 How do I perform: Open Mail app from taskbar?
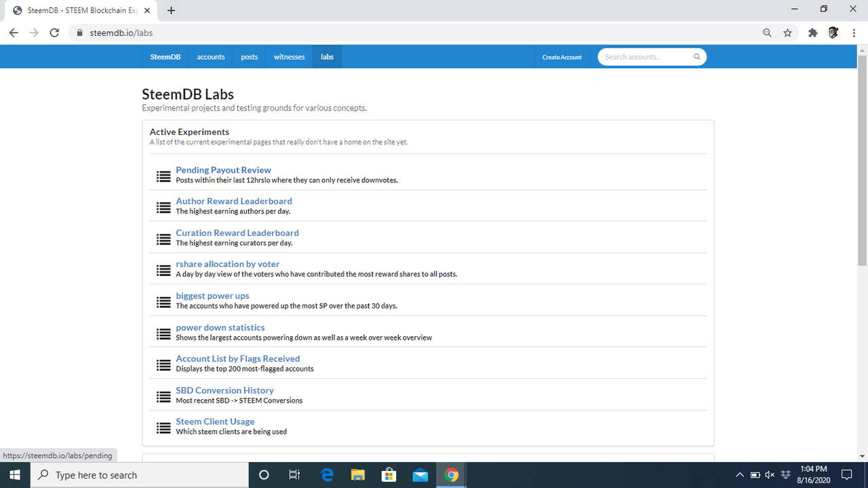coord(420,475)
